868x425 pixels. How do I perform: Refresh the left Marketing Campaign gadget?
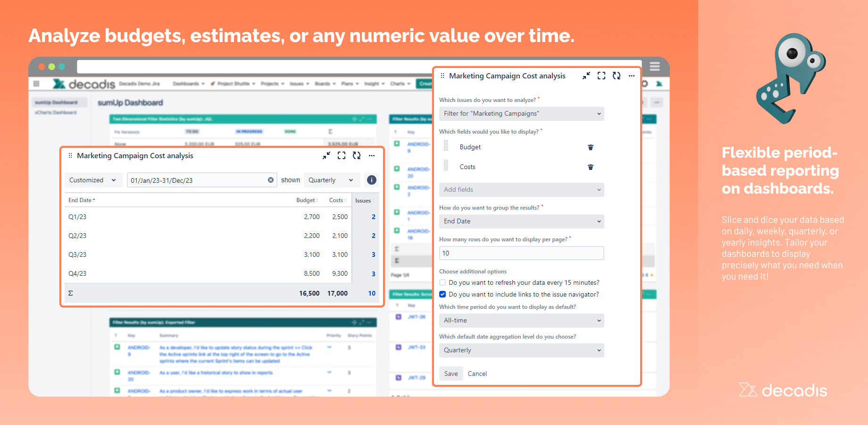[357, 156]
